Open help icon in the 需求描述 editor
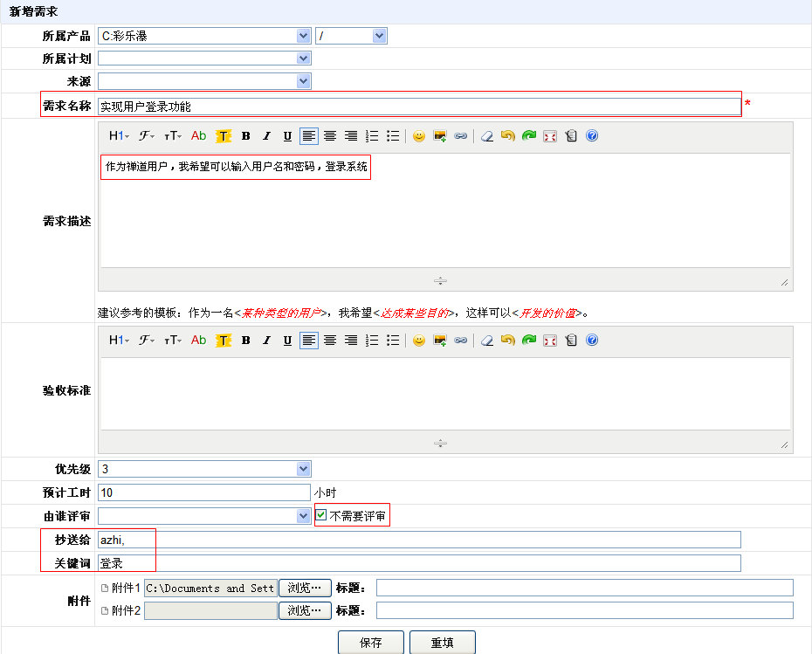Screen dimensions: 812x654 [592, 135]
